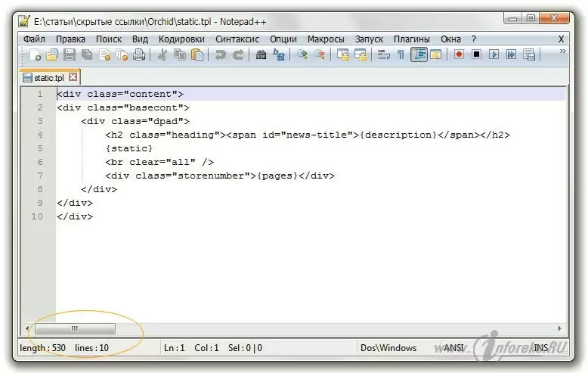Open the Плагины menu
This screenshot has width=588, height=373.
pyautogui.click(x=411, y=39)
